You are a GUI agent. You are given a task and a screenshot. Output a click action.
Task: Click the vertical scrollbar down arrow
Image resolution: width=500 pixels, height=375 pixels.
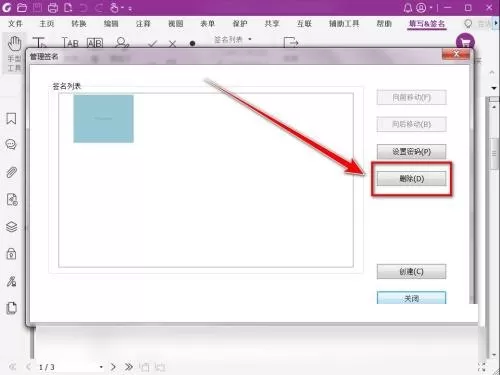[x=494, y=355]
